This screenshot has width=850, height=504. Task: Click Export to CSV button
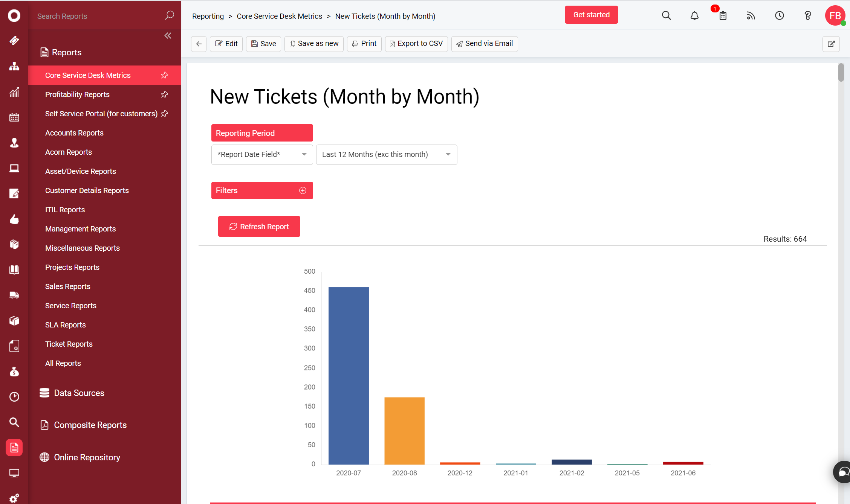coord(416,44)
